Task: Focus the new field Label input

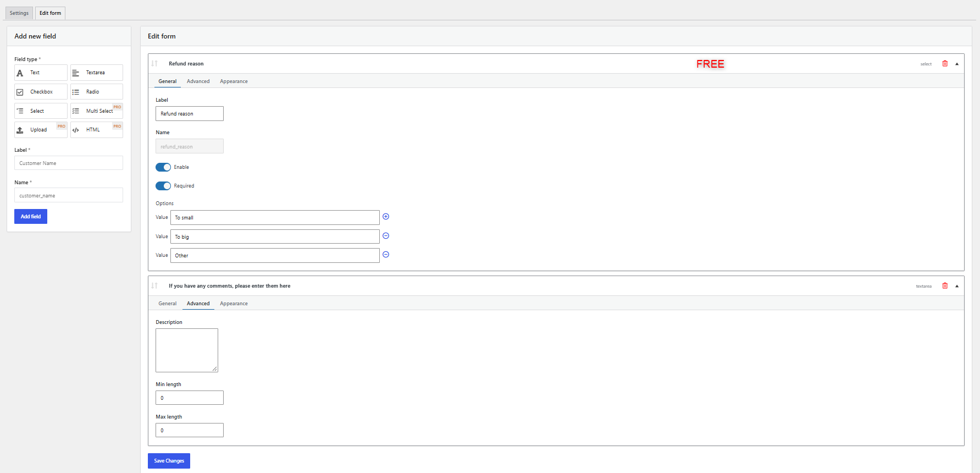Action: [x=69, y=163]
